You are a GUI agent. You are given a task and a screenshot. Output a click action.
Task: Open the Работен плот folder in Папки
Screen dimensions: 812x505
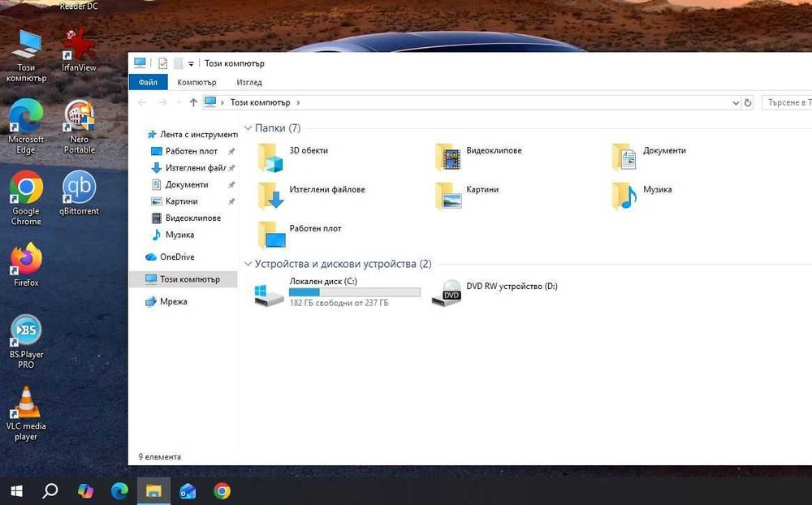[x=300, y=235]
